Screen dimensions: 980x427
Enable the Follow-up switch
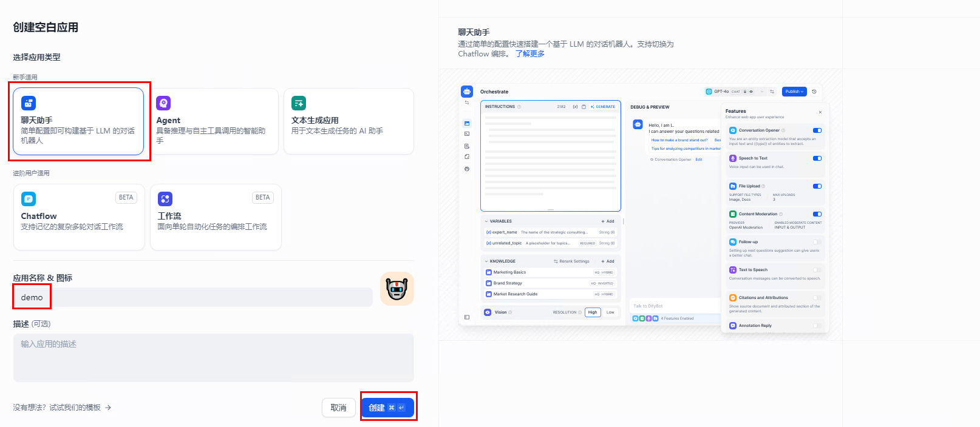pyautogui.click(x=817, y=242)
